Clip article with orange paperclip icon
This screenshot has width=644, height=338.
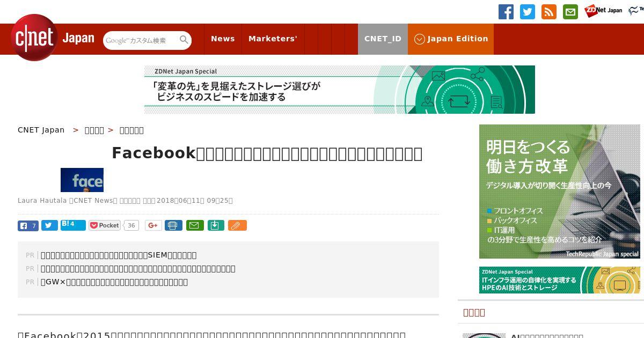pyautogui.click(x=237, y=225)
